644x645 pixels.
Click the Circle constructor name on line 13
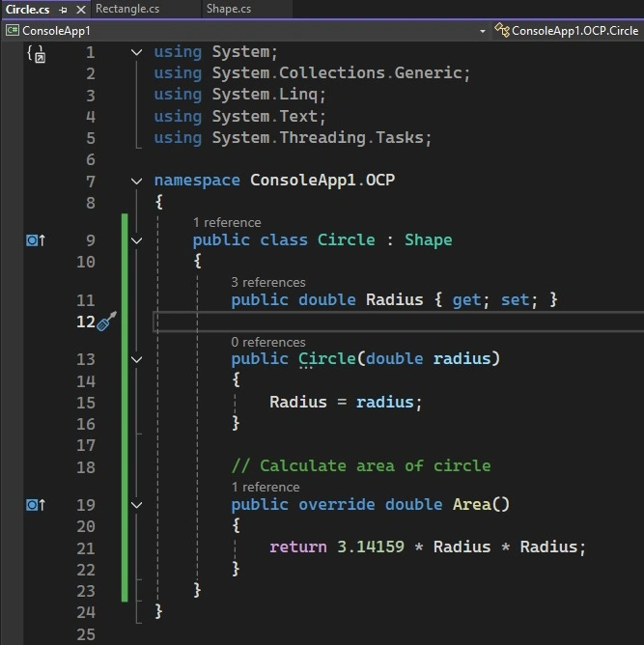tap(327, 358)
